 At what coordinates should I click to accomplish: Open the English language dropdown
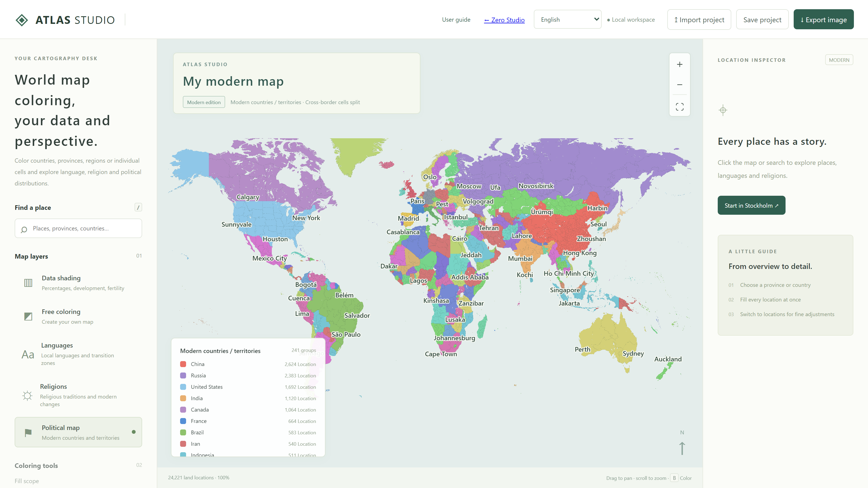click(567, 20)
